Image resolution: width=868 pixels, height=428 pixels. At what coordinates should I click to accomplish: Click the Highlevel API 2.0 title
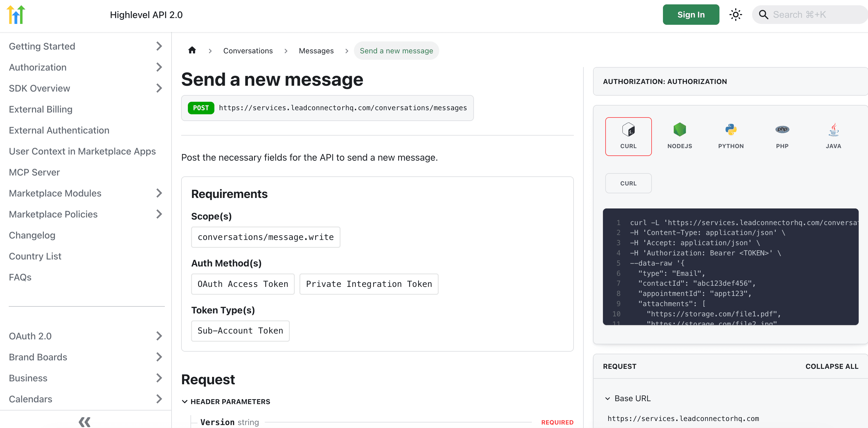[146, 15]
